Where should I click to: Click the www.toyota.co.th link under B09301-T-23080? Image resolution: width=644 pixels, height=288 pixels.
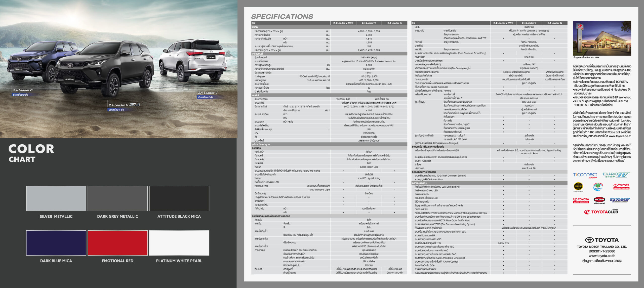[x=602, y=256]
